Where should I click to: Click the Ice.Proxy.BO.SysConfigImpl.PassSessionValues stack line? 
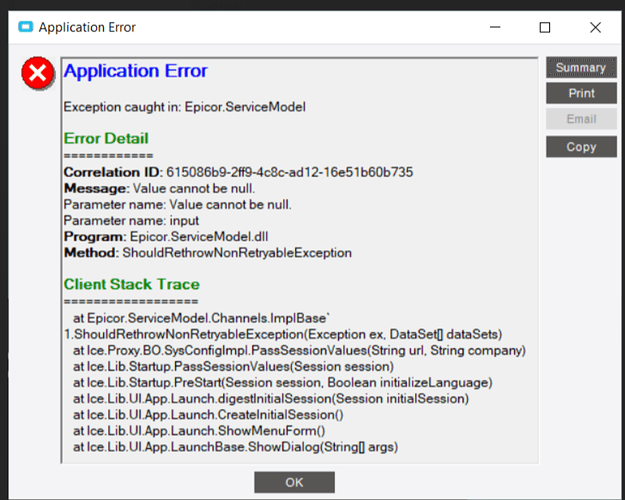click(x=299, y=350)
